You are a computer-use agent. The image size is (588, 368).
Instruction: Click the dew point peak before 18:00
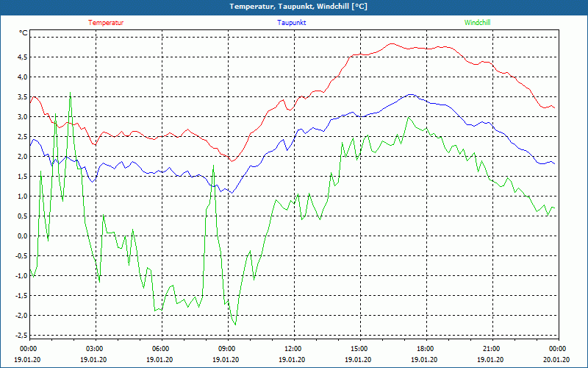411,95
